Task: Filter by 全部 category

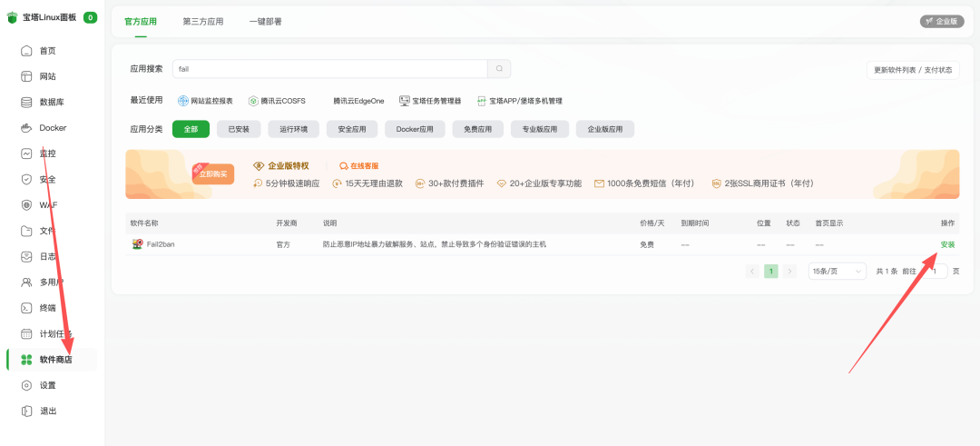Action: click(191, 130)
